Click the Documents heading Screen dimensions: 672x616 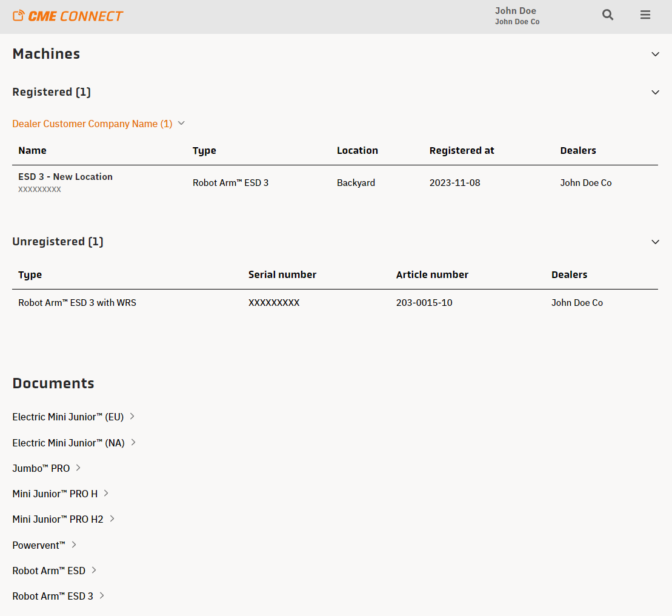(53, 383)
